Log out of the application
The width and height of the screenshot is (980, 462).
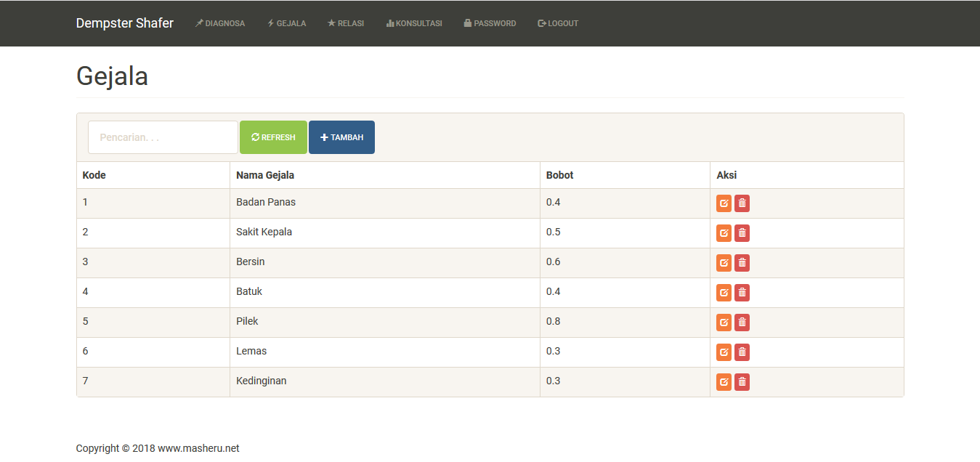tap(558, 23)
